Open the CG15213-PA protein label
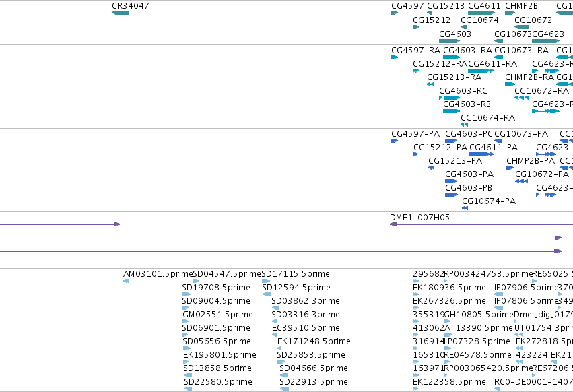573x392 pixels. point(455,161)
